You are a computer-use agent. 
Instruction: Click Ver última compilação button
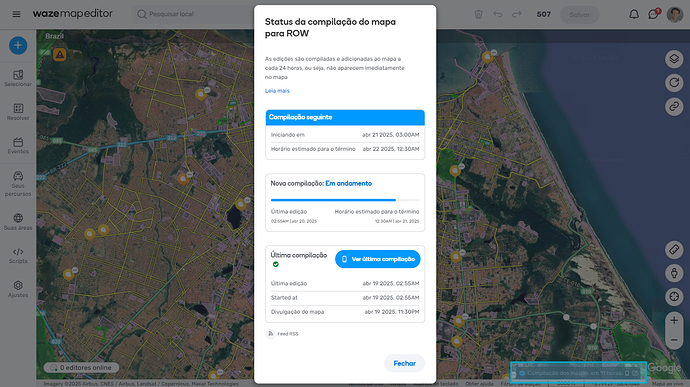coord(378,259)
